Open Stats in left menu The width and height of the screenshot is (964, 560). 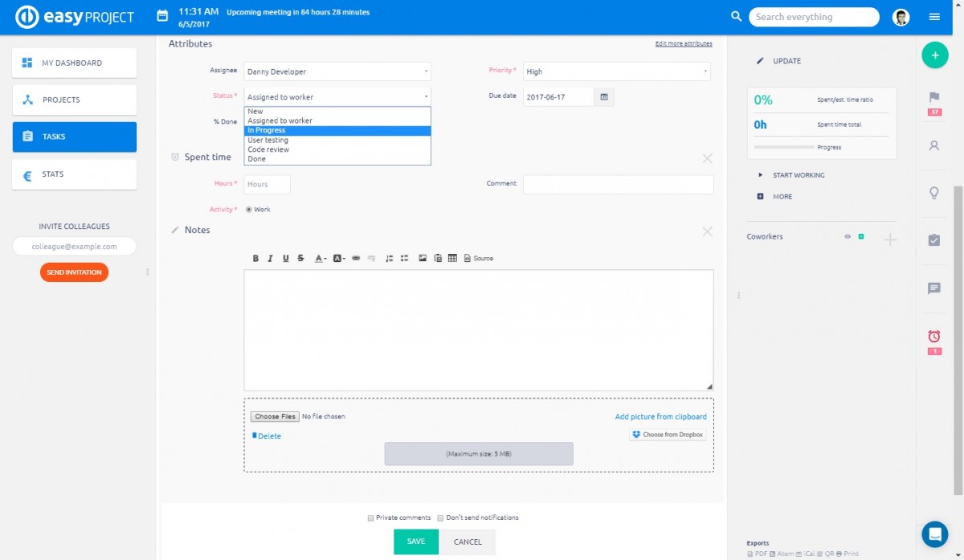74,174
